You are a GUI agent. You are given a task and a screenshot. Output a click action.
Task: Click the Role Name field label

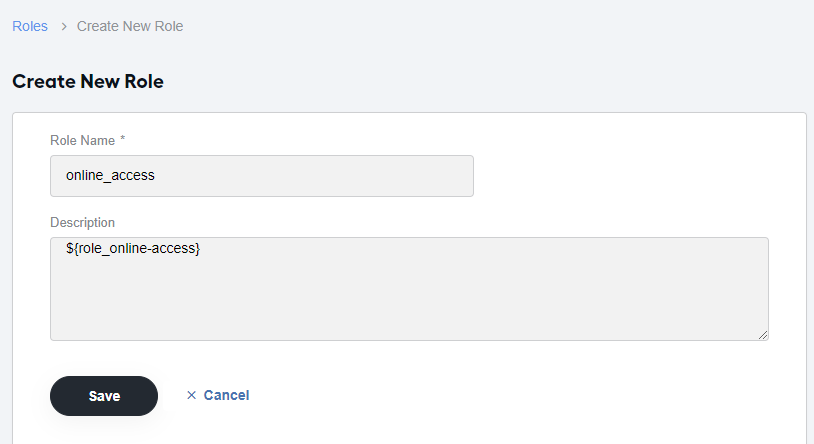[x=83, y=140]
